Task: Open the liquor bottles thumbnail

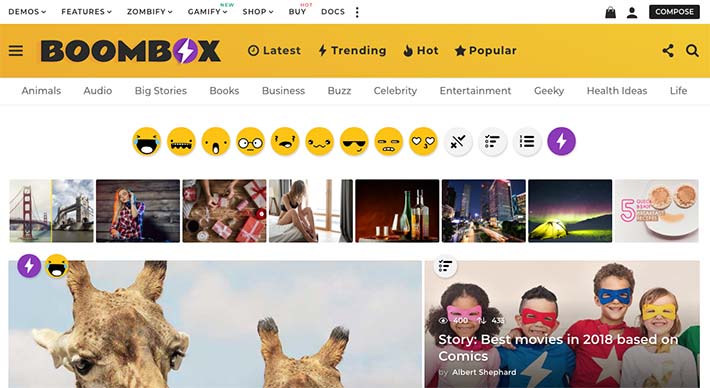Action: [x=397, y=211]
